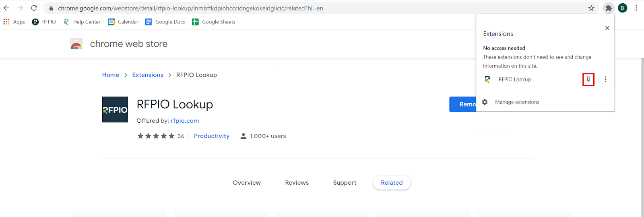Click the Chrome Web Store logo
This screenshot has height=217, width=644.
tap(76, 44)
